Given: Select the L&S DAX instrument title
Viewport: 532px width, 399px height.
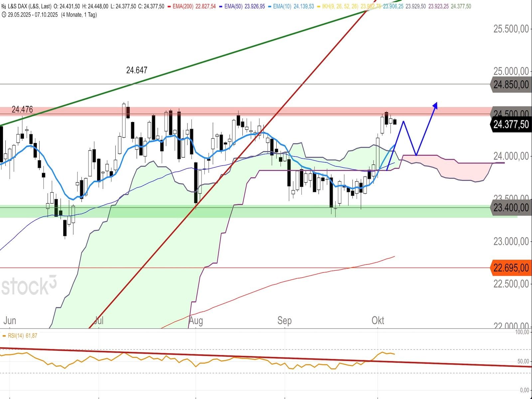Looking at the screenshot, I should click(30, 6).
